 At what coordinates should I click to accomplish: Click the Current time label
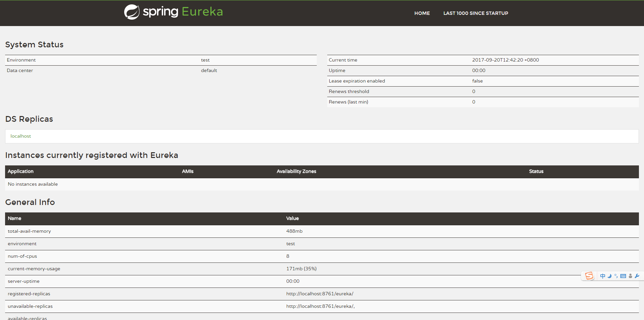click(343, 60)
